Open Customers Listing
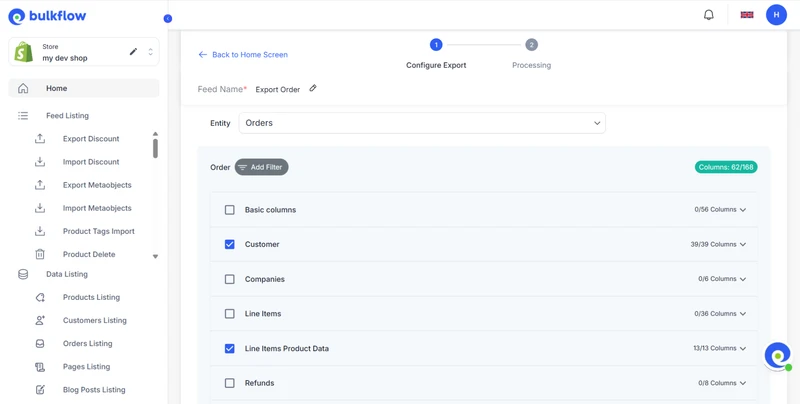800x404 pixels. (x=94, y=320)
